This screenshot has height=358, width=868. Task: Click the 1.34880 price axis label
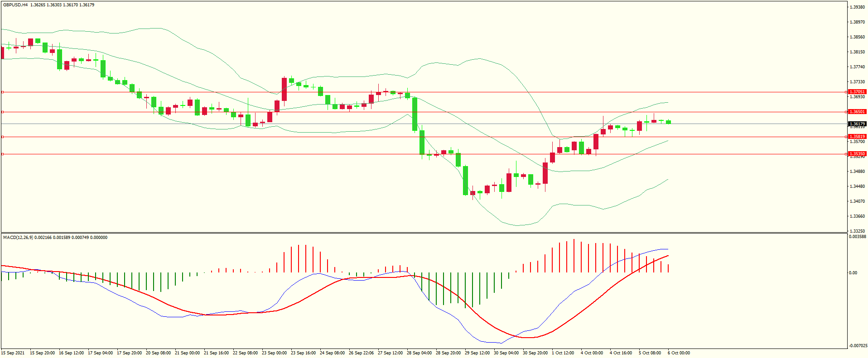pos(858,172)
